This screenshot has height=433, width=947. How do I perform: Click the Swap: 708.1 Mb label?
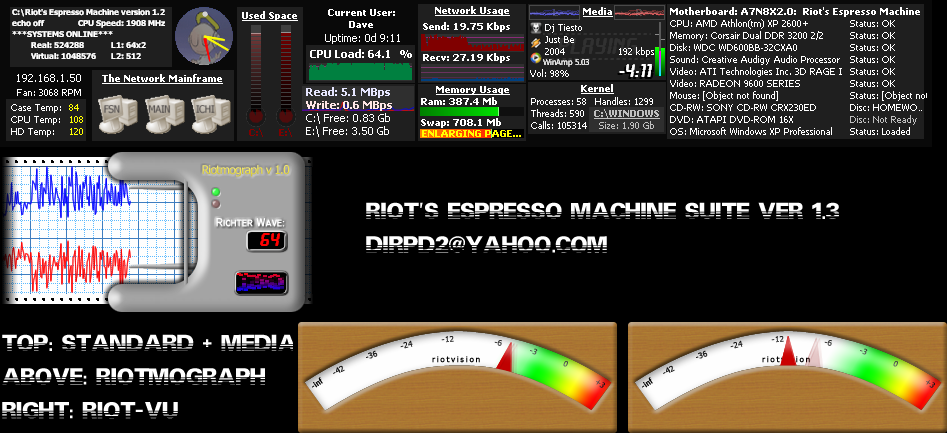pos(460,123)
